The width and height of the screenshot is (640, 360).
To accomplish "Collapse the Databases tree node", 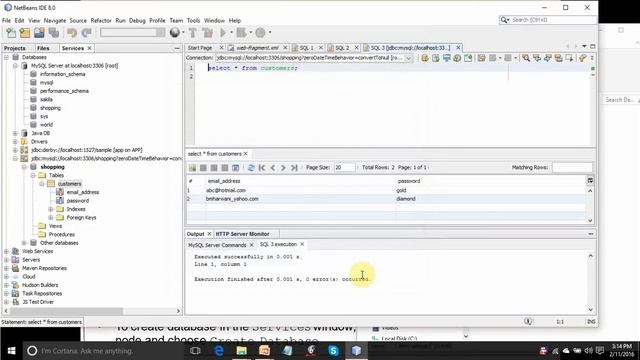I will point(7,57).
